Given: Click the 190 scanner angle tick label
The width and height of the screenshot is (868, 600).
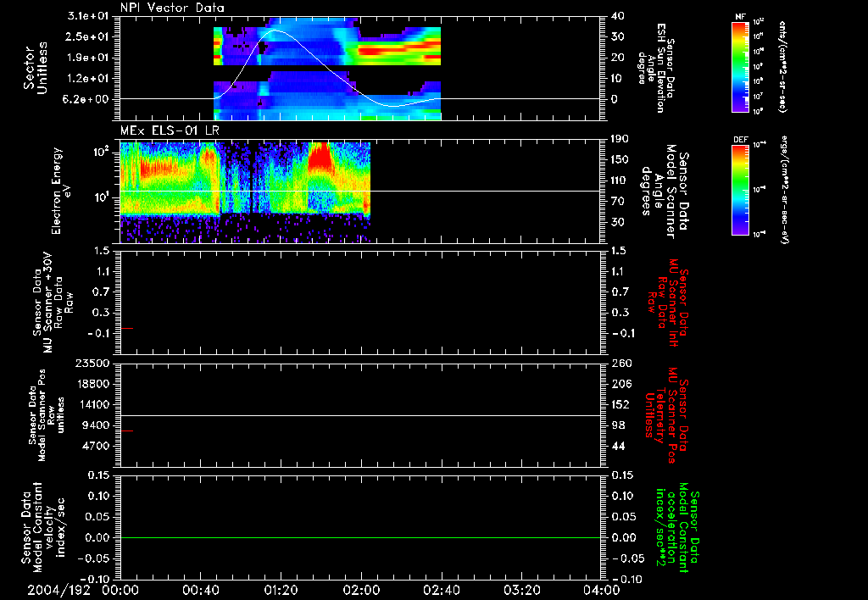Looking at the screenshot, I should point(620,139).
